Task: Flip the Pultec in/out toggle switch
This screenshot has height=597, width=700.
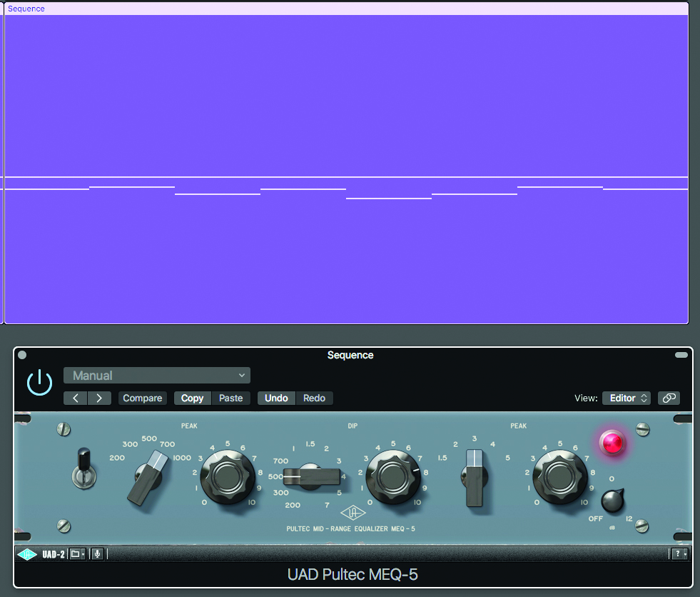Action: [84, 468]
